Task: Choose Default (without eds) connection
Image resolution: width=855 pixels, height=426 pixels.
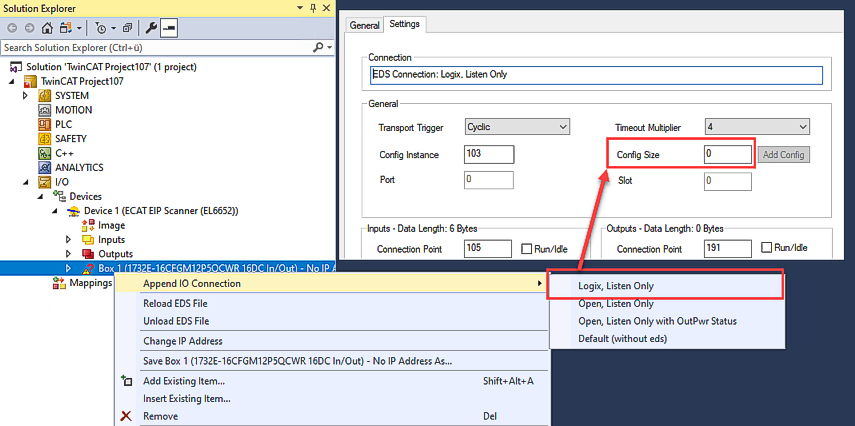Action: 666,339
